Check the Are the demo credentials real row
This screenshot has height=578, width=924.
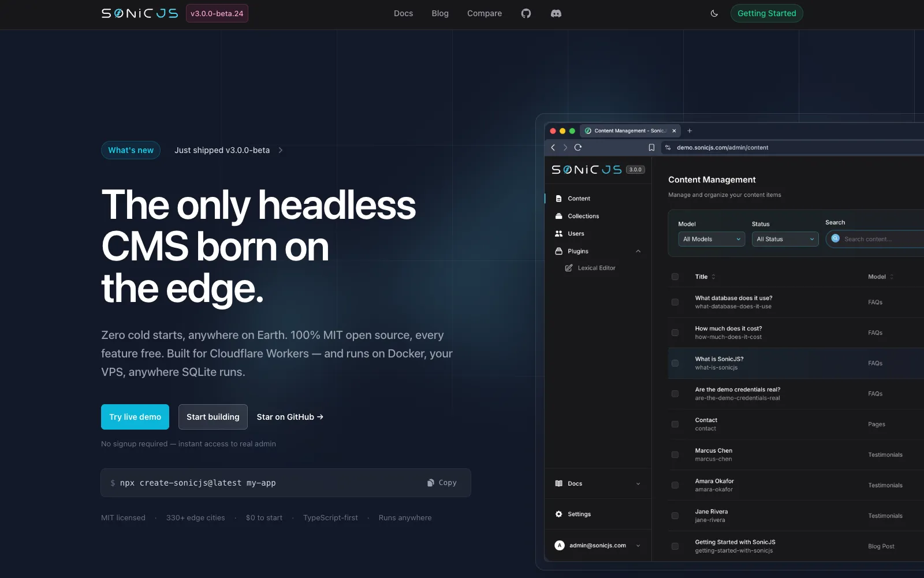point(675,394)
